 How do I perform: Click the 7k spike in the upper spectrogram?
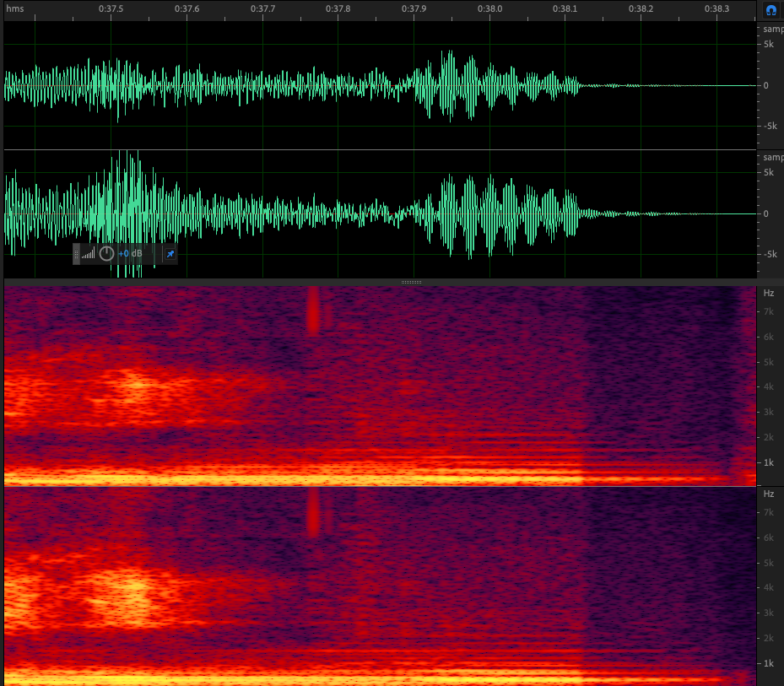coord(313,310)
